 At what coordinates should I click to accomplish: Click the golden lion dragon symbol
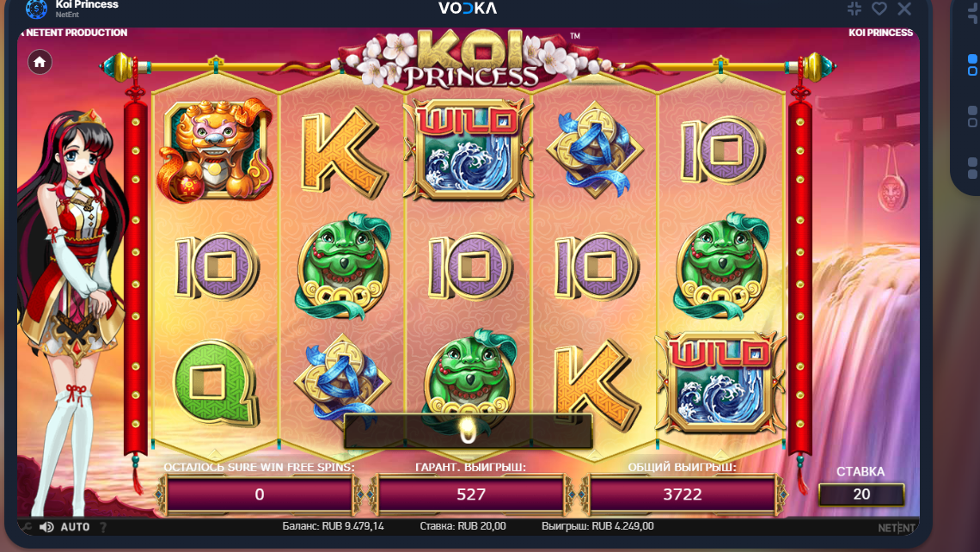[x=217, y=150]
